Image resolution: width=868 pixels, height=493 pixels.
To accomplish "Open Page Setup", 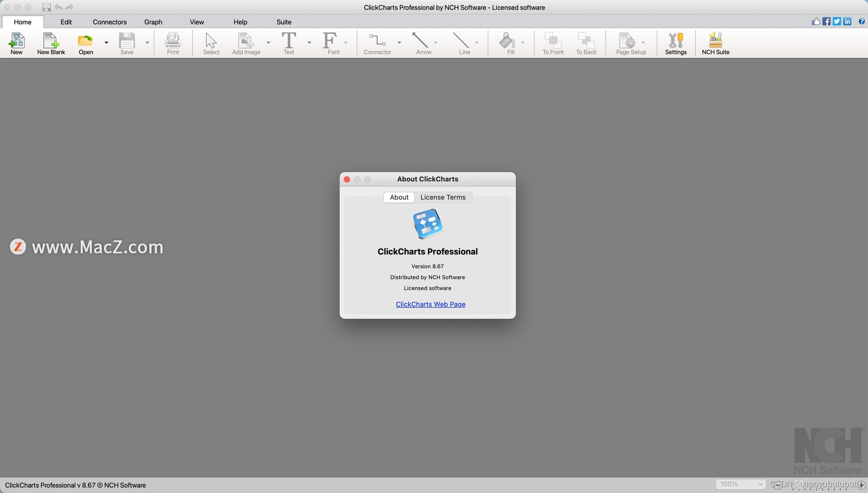I will pos(631,43).
